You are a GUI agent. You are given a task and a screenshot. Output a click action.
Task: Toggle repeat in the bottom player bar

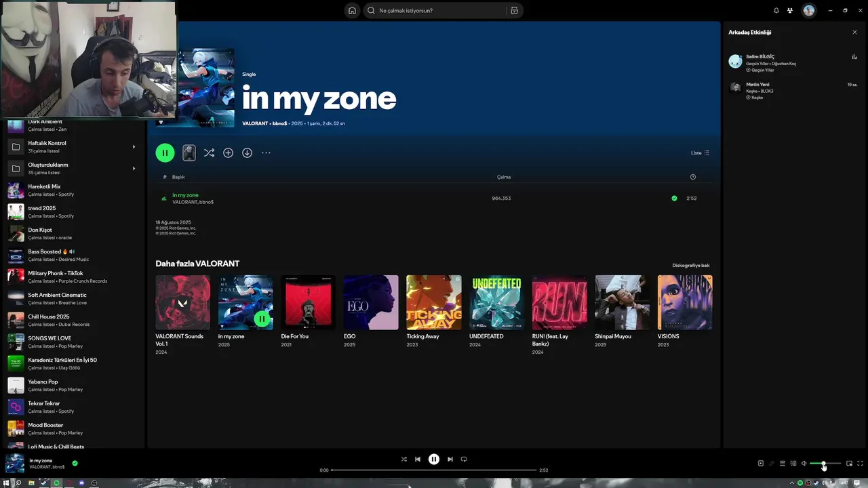(x=464, y=459)
